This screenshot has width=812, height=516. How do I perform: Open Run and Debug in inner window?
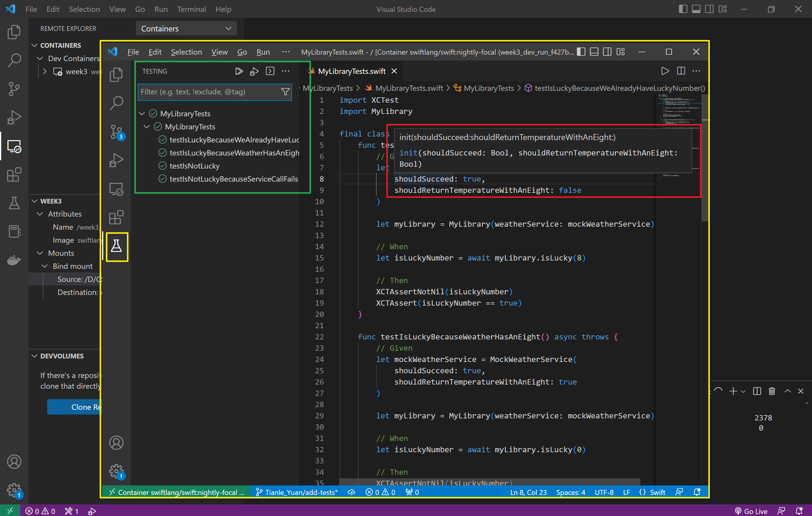(116, 161)
